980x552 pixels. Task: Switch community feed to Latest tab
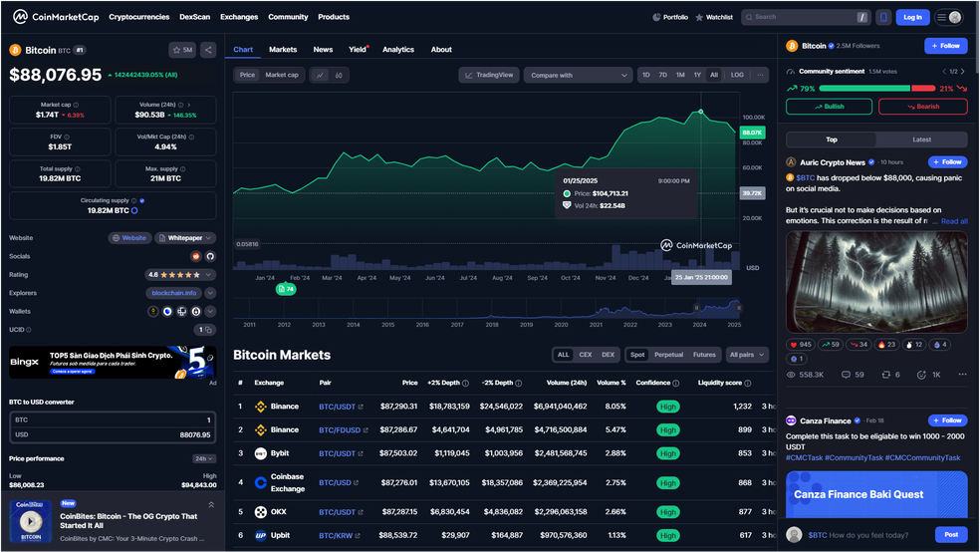tap(922, 140)
